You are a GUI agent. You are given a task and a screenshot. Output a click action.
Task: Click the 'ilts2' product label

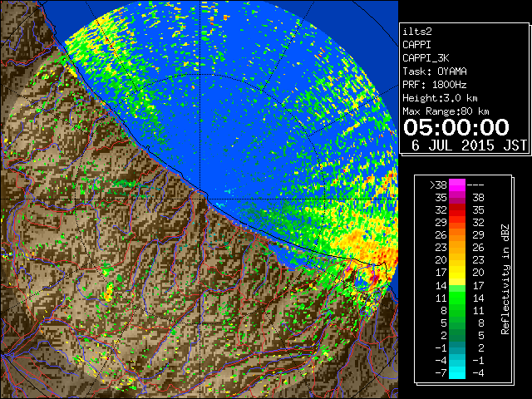pyautogui.click(x=417, y=32)
